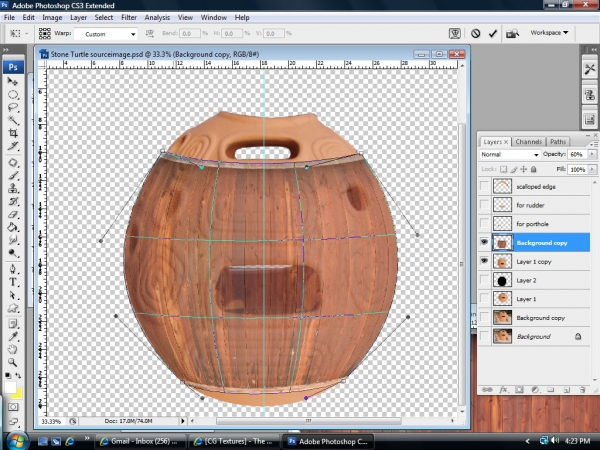
Task: Show the for rudder layer
Action: [484, 205]
